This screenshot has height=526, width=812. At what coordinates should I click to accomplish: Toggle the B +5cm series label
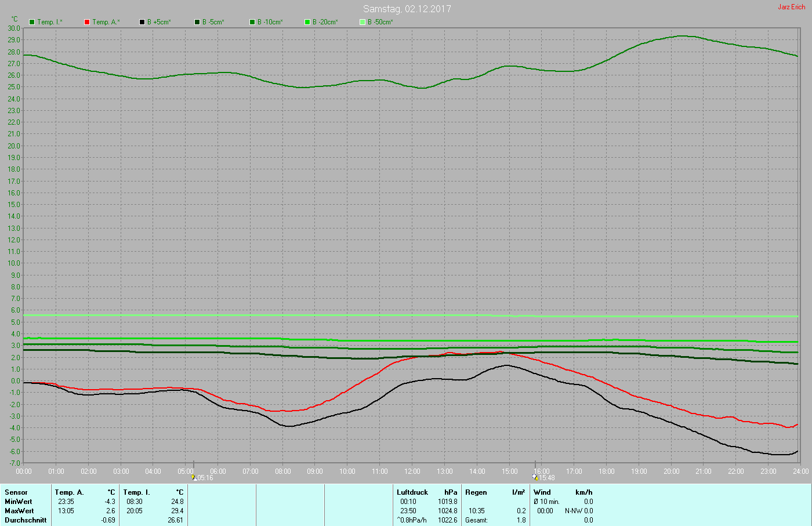pos(159,22)
